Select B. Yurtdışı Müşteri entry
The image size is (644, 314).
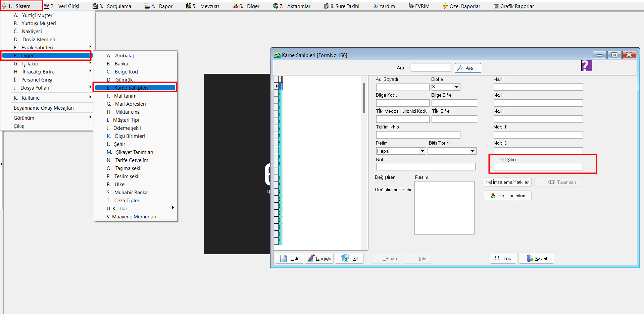(x=47, y=23)
